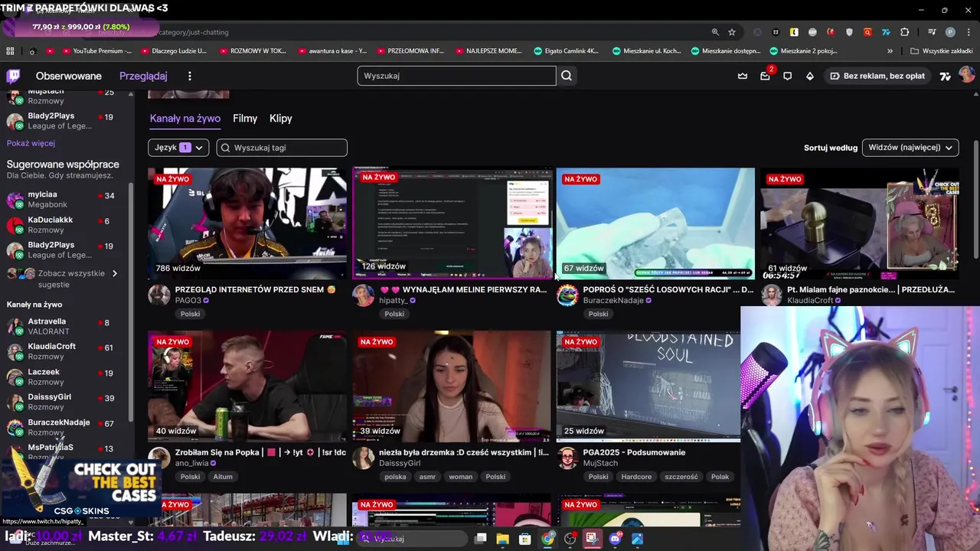Open Chrome three-dot menu

tap(969, 32)
